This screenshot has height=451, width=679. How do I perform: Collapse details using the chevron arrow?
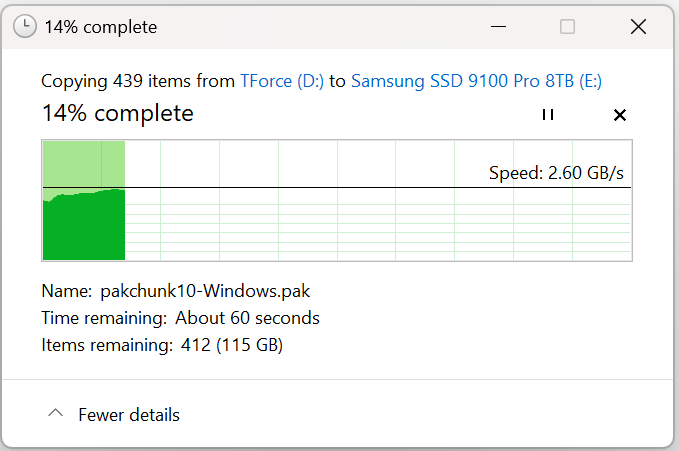point(55,413)
